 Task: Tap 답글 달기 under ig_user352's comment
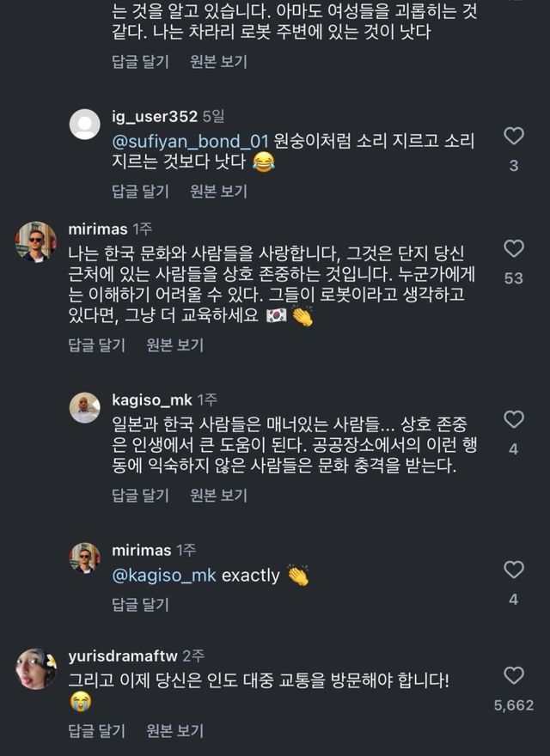pyautogui.click(x=141, y=190)
